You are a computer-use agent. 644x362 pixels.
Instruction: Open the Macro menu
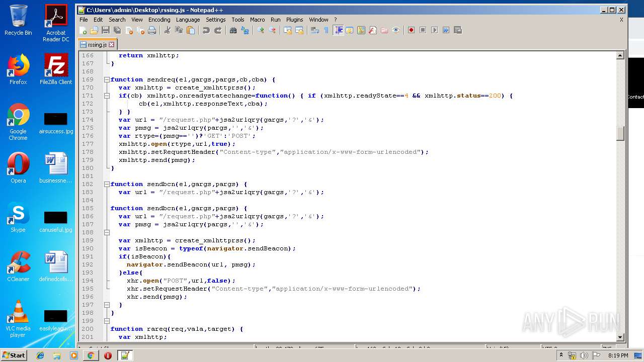click(257, 20)
